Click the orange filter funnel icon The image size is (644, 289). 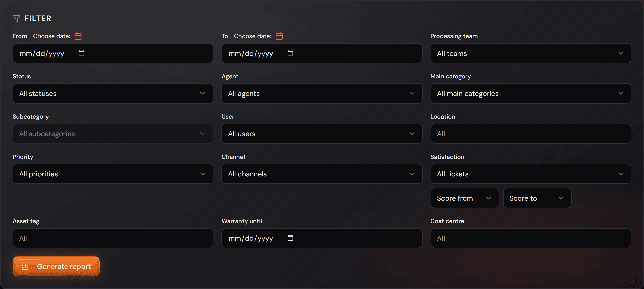(16, 18)
